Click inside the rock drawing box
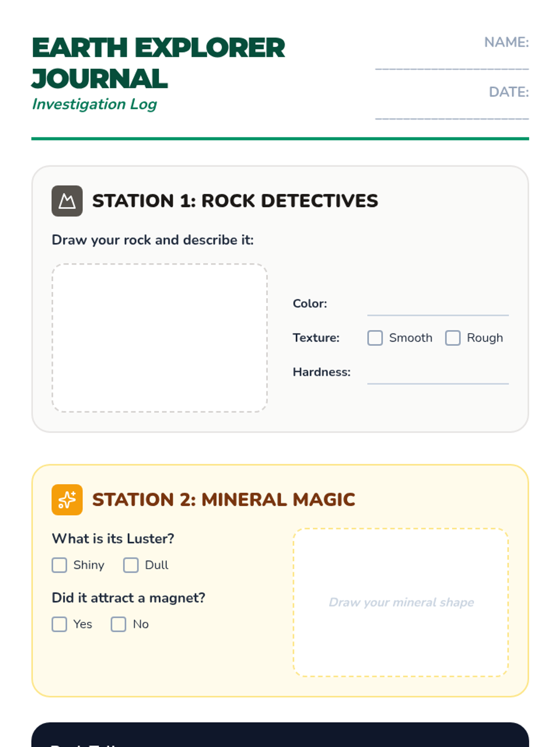The image size is (560, 747). (160, 338)
